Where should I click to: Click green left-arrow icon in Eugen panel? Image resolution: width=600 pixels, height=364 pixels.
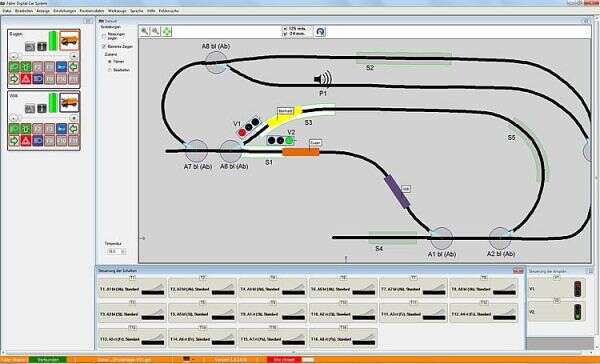pyautogui.click(x=73, y=67)
